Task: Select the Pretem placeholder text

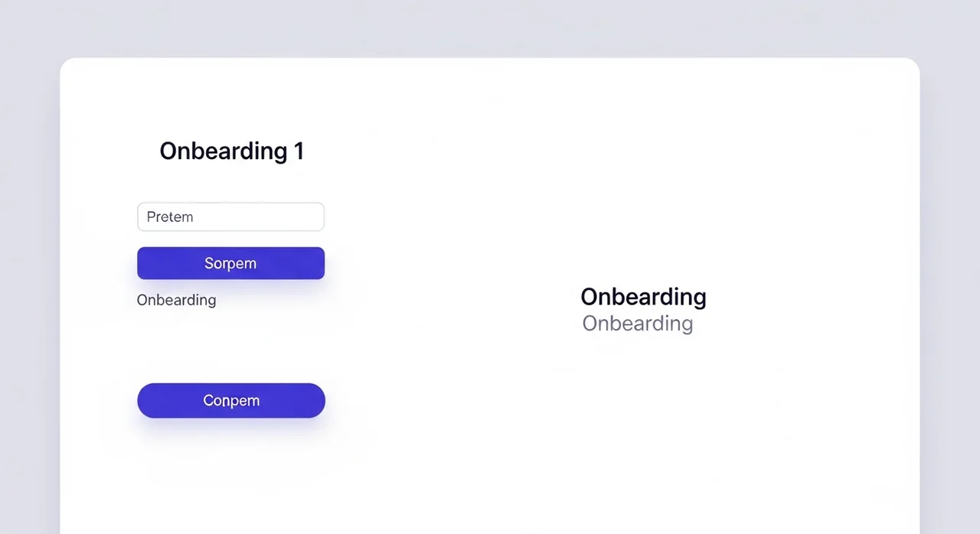Action: click(170, 217)
